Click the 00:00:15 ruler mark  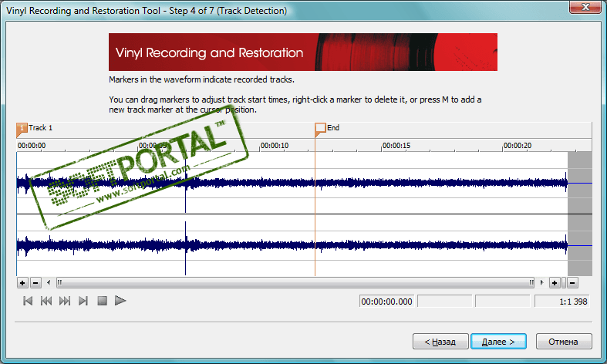396,146
